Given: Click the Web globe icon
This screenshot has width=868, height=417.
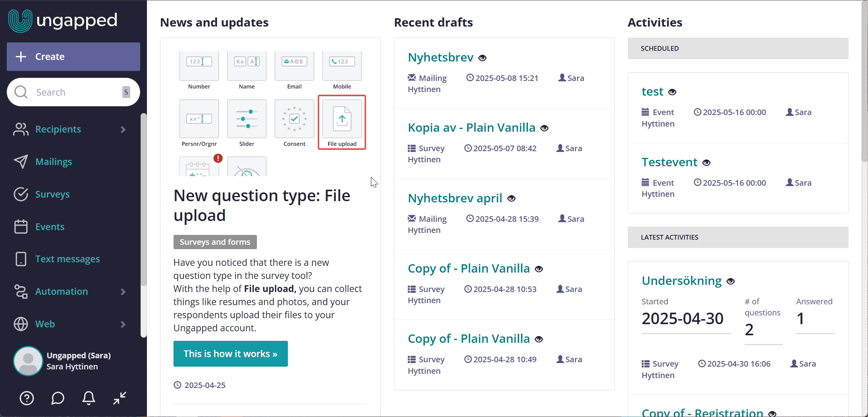Looking at the screenshot, I should click(21, 324).
